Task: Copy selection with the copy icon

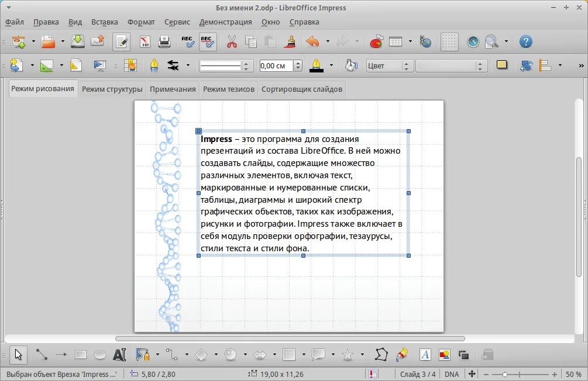Action: pyautogui.click(x=250, y=41)
